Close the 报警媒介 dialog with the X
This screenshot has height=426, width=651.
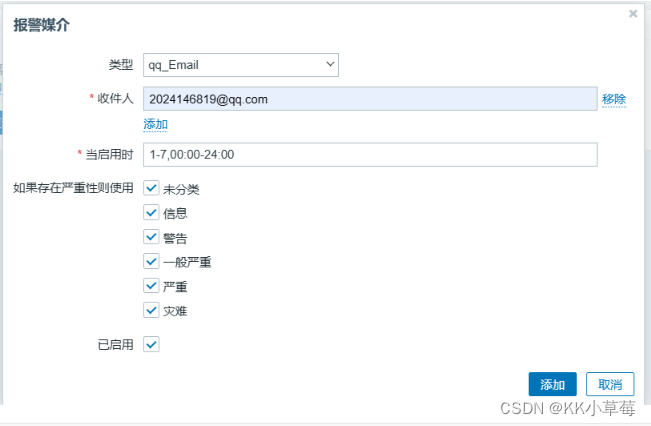(633, 14)
